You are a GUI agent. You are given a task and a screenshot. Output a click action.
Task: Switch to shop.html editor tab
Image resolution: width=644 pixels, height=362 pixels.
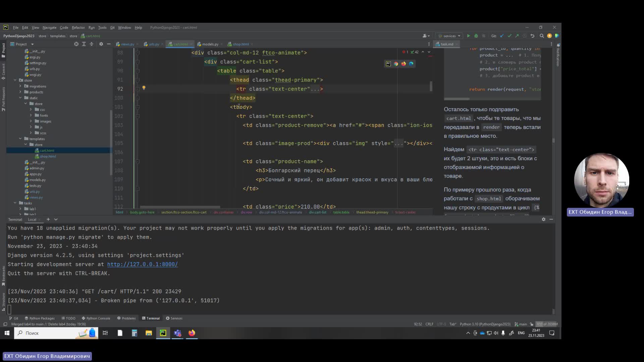(x=241, y=44)
